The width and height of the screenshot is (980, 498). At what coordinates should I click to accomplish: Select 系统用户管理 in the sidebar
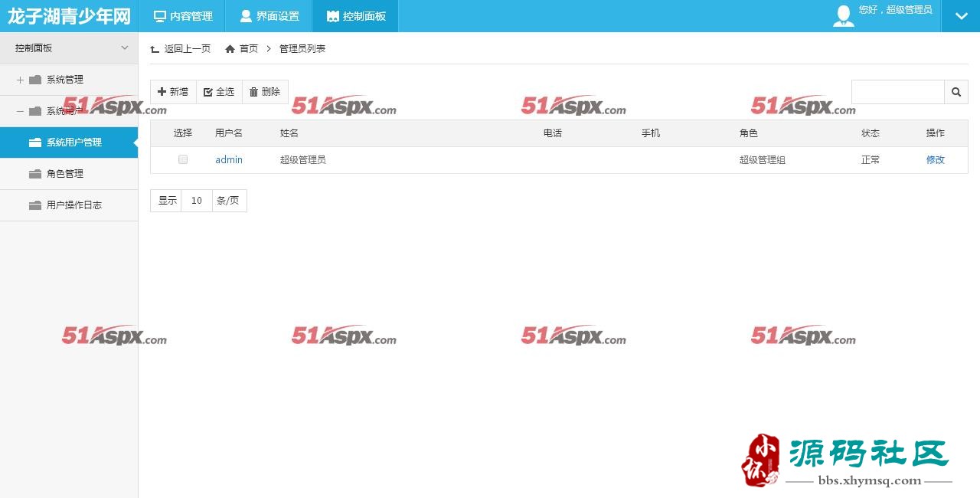pyautogui.click(x=69, y=143)
